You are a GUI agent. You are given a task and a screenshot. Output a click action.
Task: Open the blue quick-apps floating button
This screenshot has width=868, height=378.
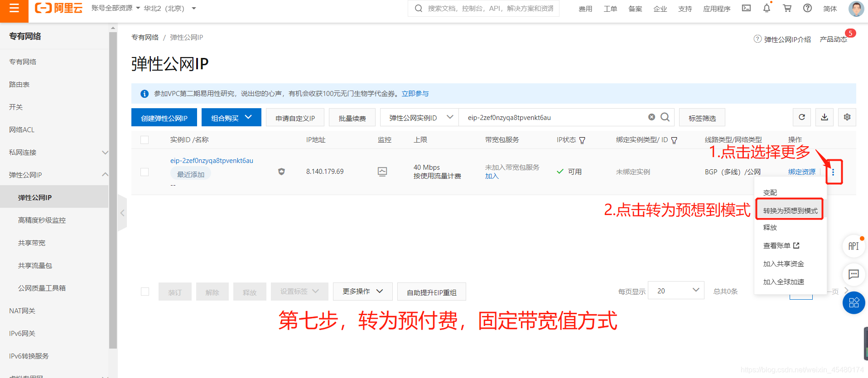coord(854,303)
